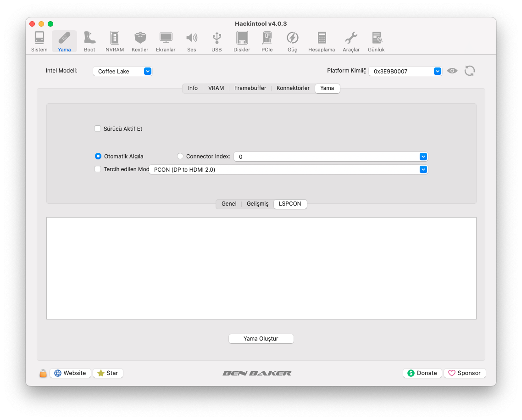Click the refresh arrows icon

(x=469, y=71)
